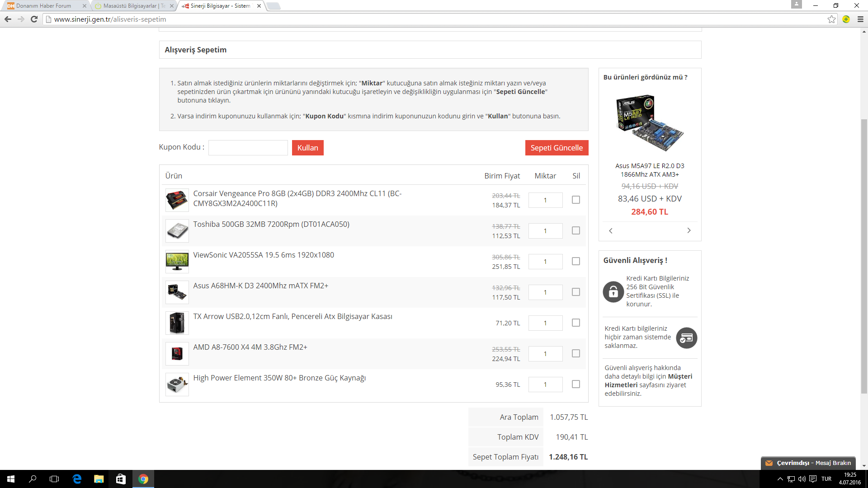Click into the Kupon Kodu input field
Screen dimensions: 868x488
click(x=248, y=148)
